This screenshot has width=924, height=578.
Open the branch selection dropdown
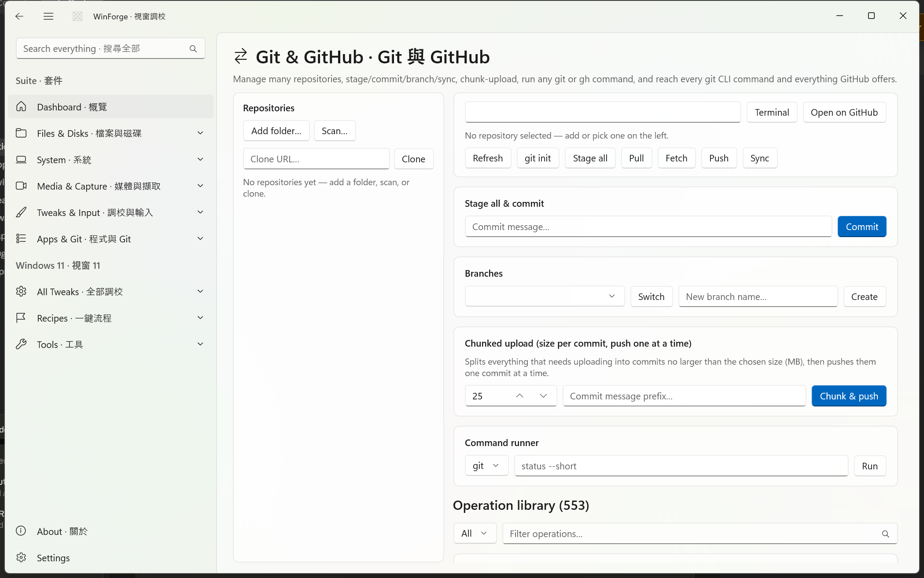pyautogui.click(x=545, y=296)
